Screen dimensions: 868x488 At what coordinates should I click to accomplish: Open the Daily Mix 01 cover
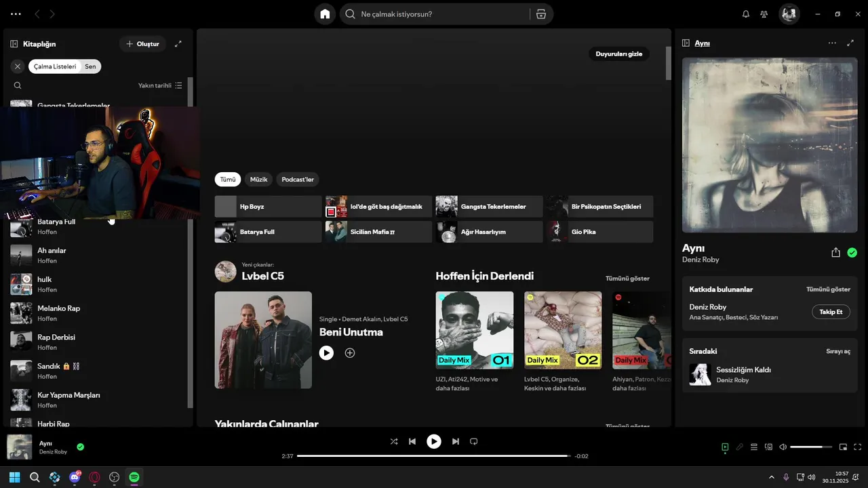[x=475, y=330]
